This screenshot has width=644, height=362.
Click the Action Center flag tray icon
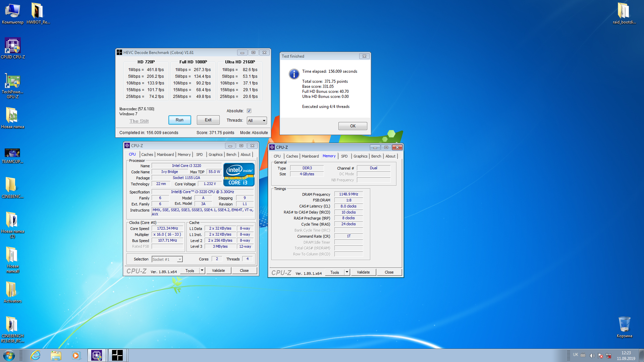coord(600,355)
